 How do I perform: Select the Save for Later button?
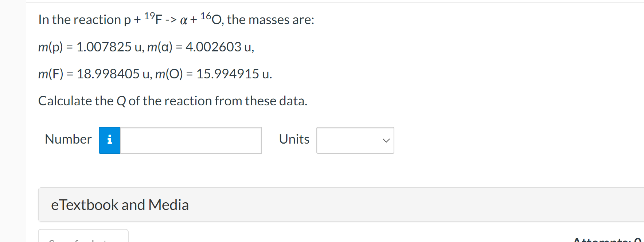pos(83,239)
